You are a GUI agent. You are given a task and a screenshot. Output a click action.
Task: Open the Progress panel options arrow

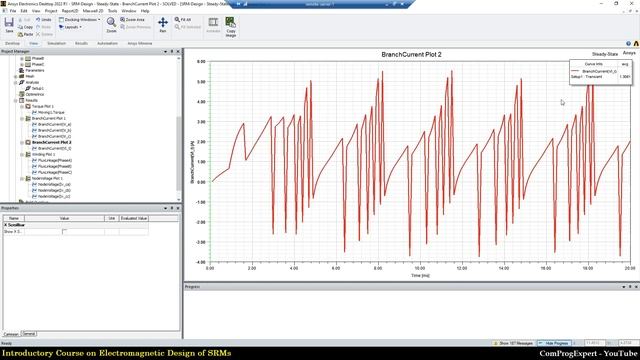(x=623, y=287)
